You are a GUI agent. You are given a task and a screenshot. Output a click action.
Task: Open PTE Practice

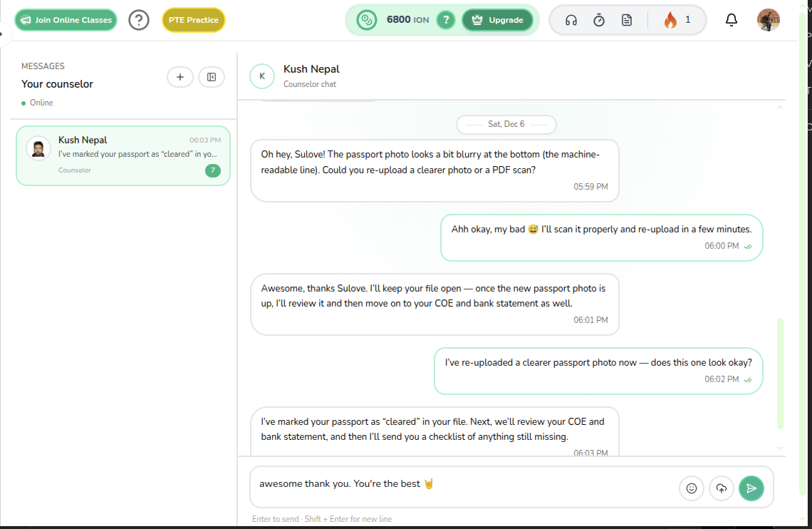click(x=193, y=20)
